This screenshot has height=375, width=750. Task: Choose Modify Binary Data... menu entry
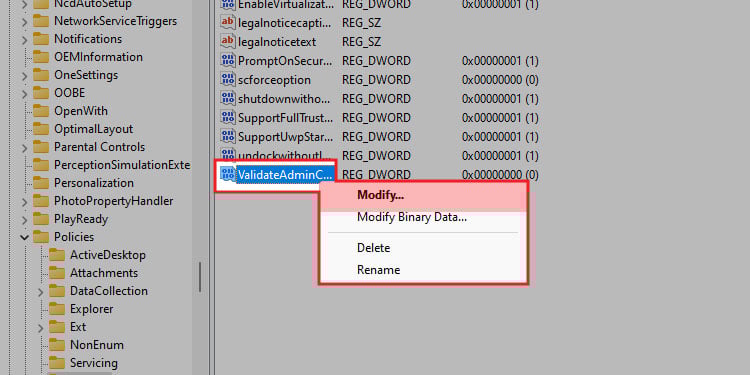pyautogui.click(x=424, y=218)
